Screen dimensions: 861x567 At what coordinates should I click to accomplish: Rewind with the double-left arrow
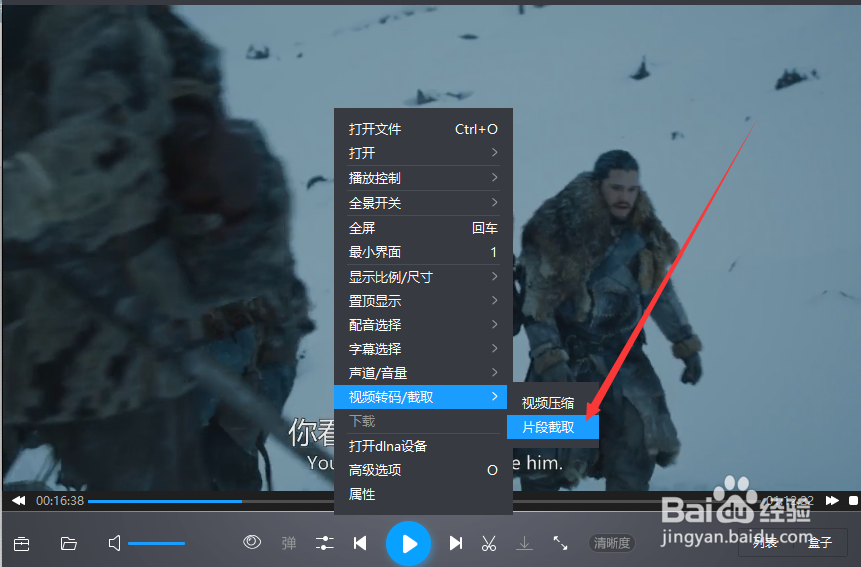pos(19,501)
